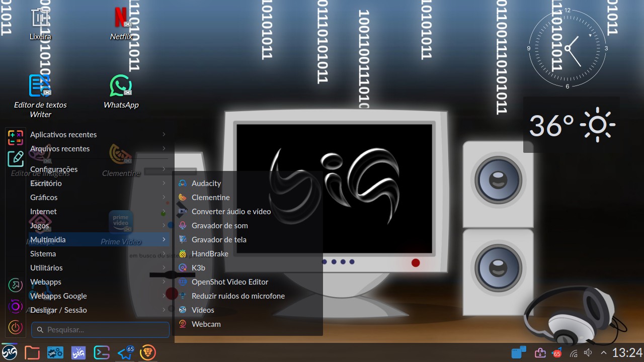
Task: Click the pencil editor icon in launcher sidebar
Action: pos(16,158)
